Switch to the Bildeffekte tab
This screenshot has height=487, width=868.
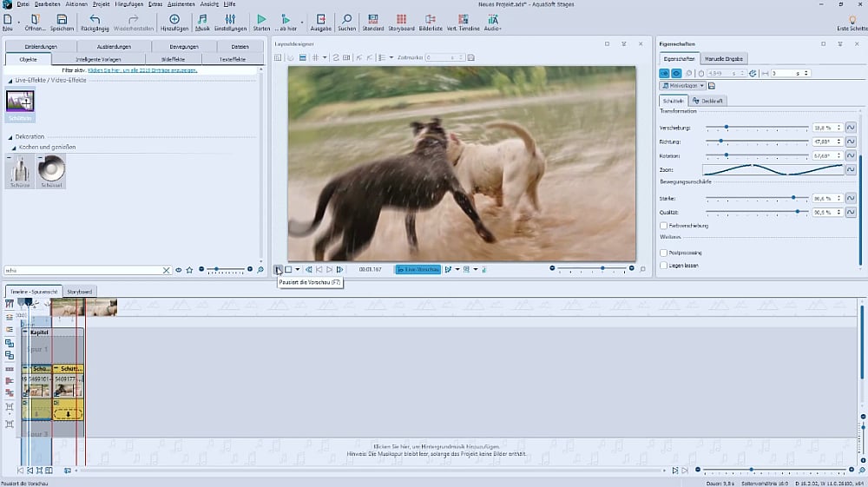pos(172,59)
